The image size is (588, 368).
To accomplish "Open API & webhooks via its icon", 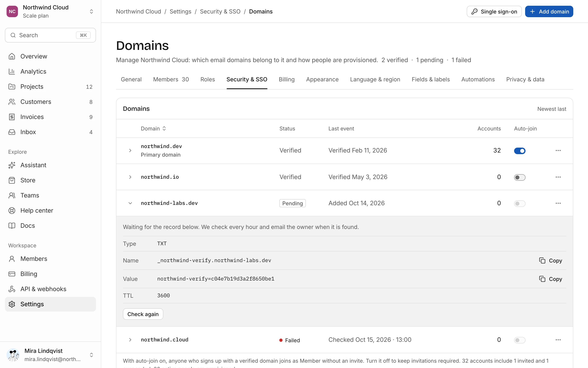I will point(12,289).
